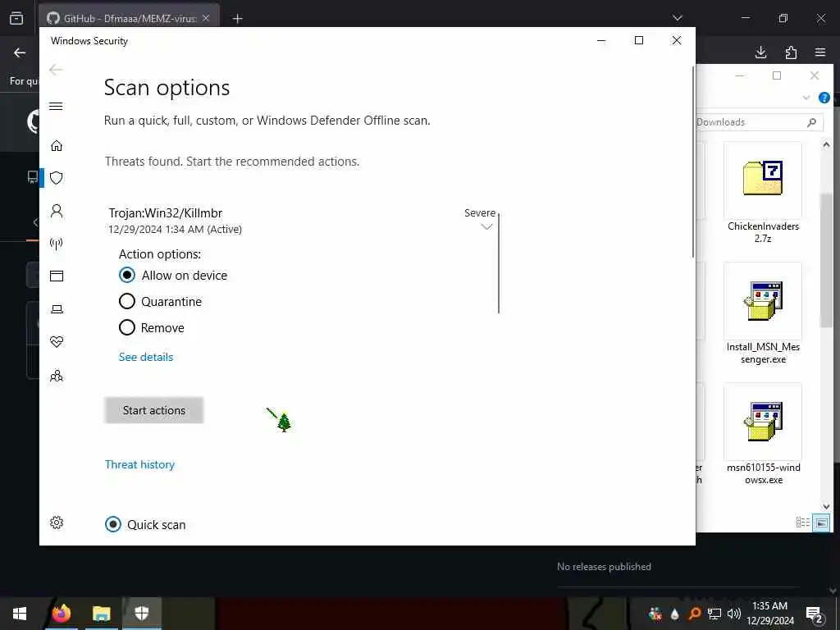Open See details link
The height and width of the screenshot is (630, 840).
tap(146, 357)
